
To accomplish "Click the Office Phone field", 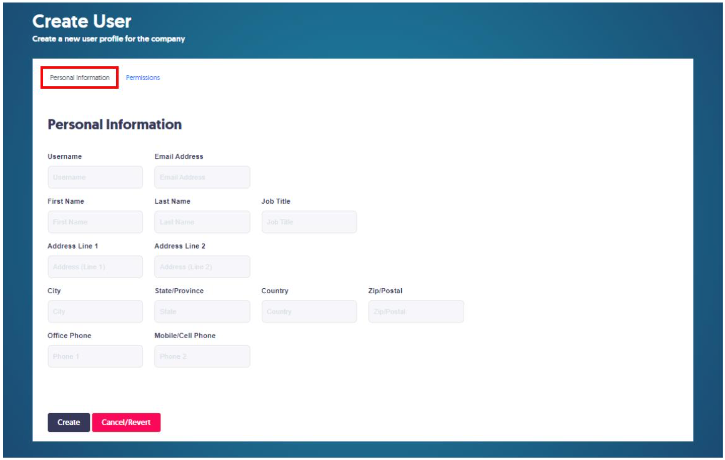I will [x=95, y=356].
